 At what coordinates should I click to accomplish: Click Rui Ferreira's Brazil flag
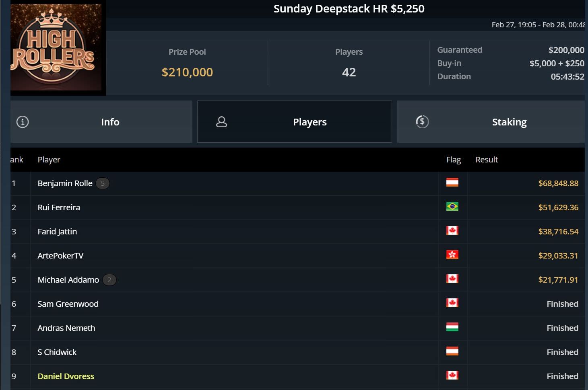coord(452,207)
